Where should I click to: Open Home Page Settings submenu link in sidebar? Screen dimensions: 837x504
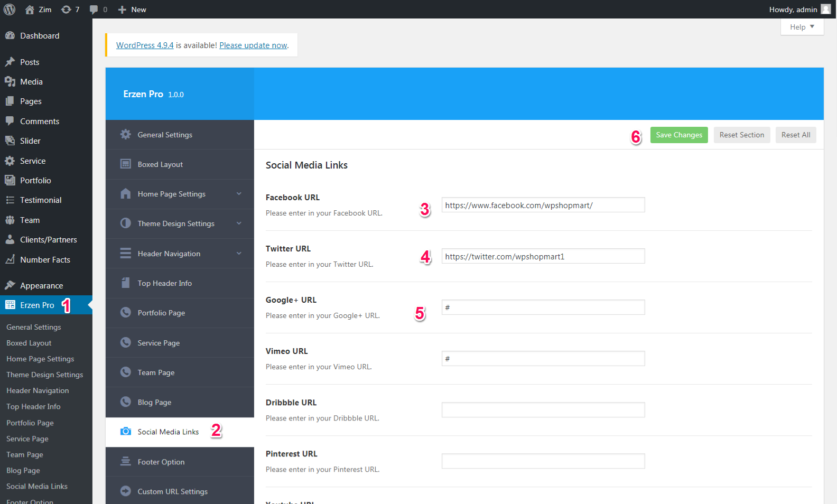(40, 359)
